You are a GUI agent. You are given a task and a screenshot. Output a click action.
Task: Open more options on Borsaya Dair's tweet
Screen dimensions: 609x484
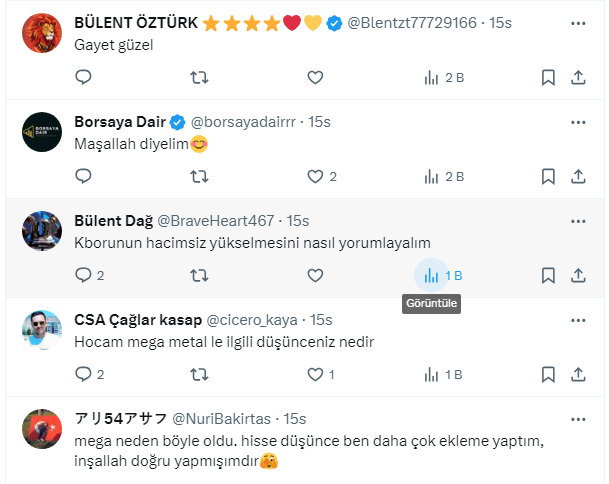(578, 122)
